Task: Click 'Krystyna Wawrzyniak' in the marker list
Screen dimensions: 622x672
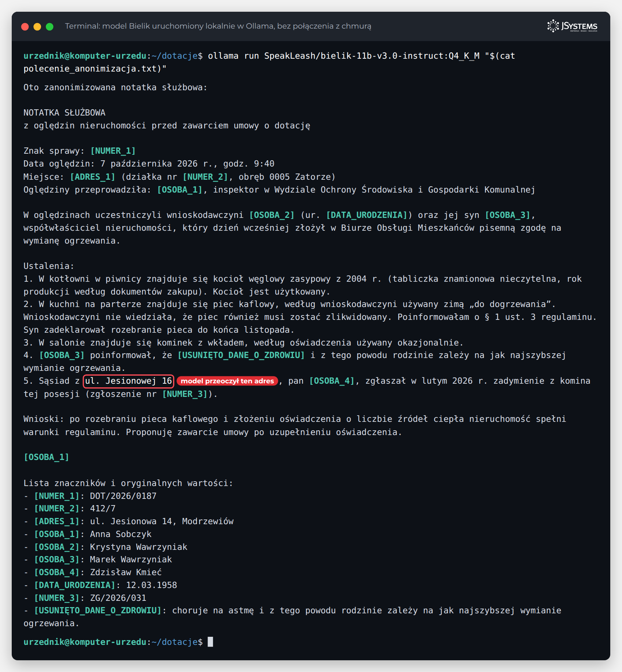Action: click(139, 547)
